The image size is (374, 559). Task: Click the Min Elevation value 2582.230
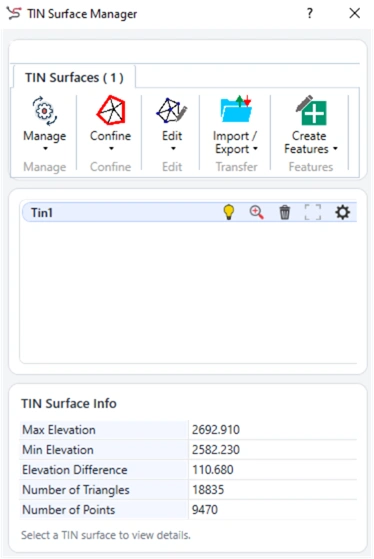click(216, 450)
